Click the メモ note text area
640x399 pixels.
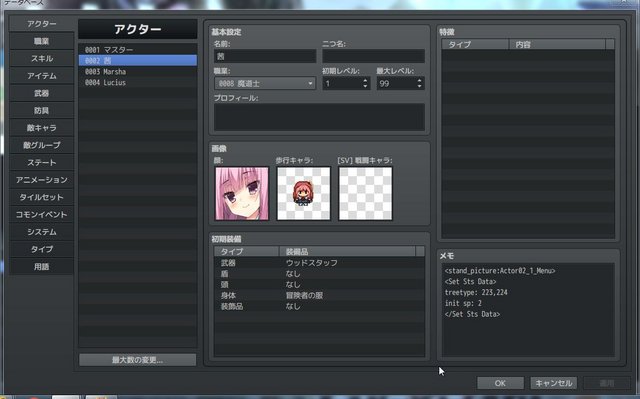tap(528, 310)
